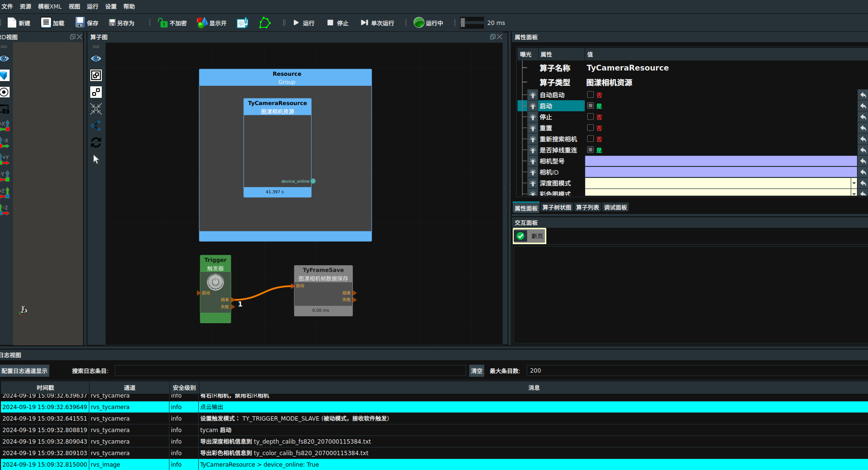
Task: Open the 设置 menu
Action: [111, 6]
